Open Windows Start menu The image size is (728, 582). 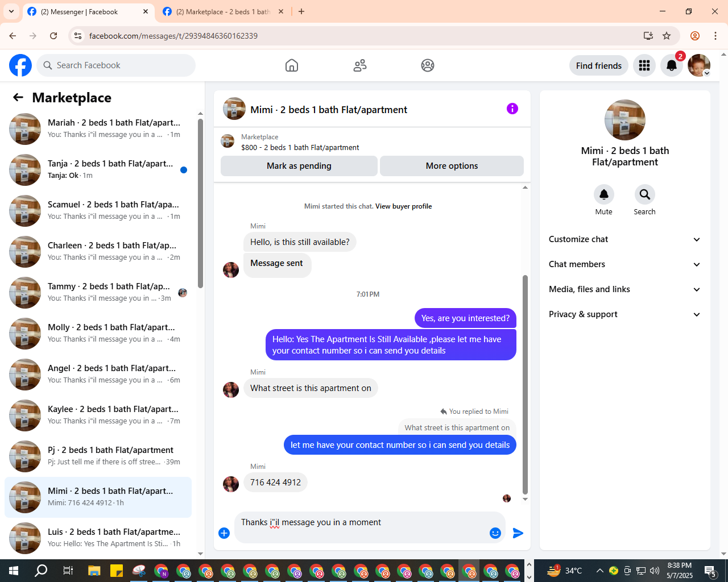click(x=14, y=571)
